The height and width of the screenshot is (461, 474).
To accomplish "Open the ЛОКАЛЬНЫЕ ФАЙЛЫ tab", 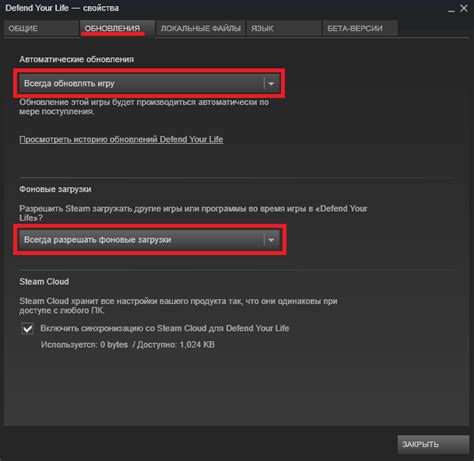I will (x=200, y=28).
